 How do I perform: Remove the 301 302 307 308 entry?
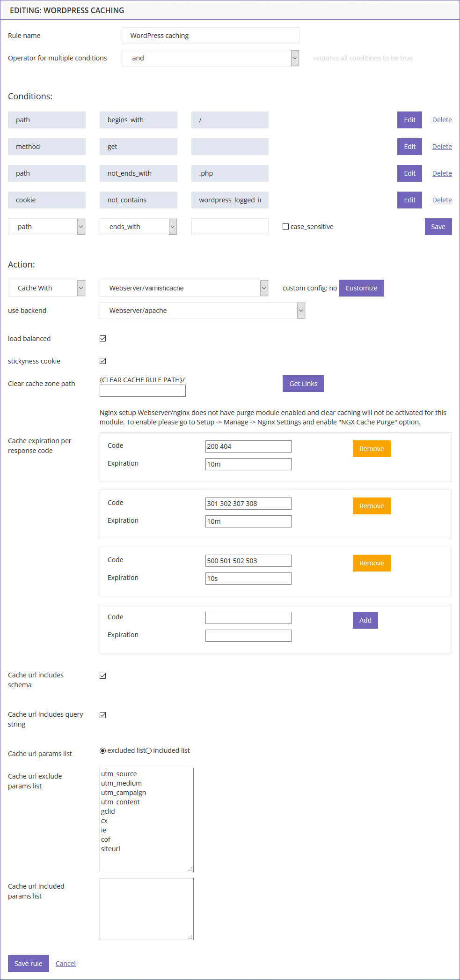pyautogui.click(x=372, y=506)
